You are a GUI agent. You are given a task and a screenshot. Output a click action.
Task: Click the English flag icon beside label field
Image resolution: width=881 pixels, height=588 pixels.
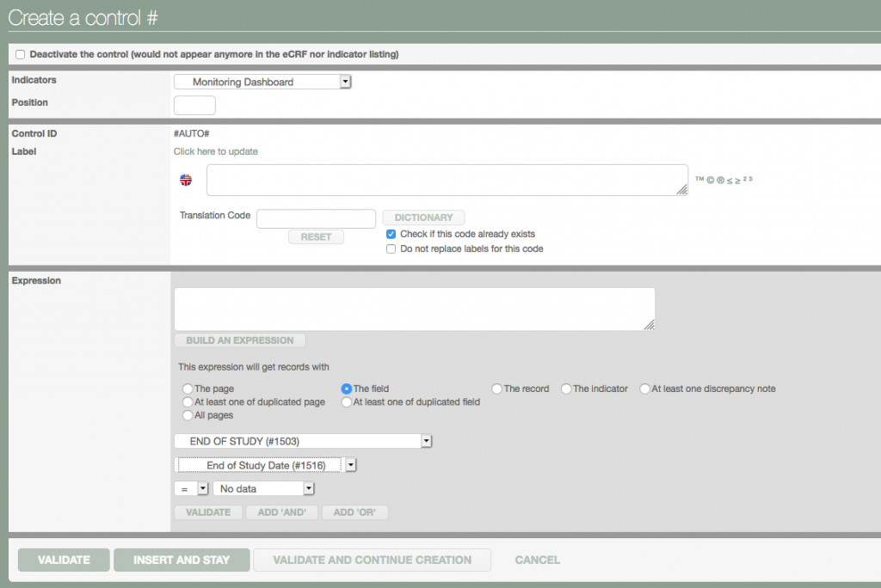pyautogui.click(x=186, y=181)
